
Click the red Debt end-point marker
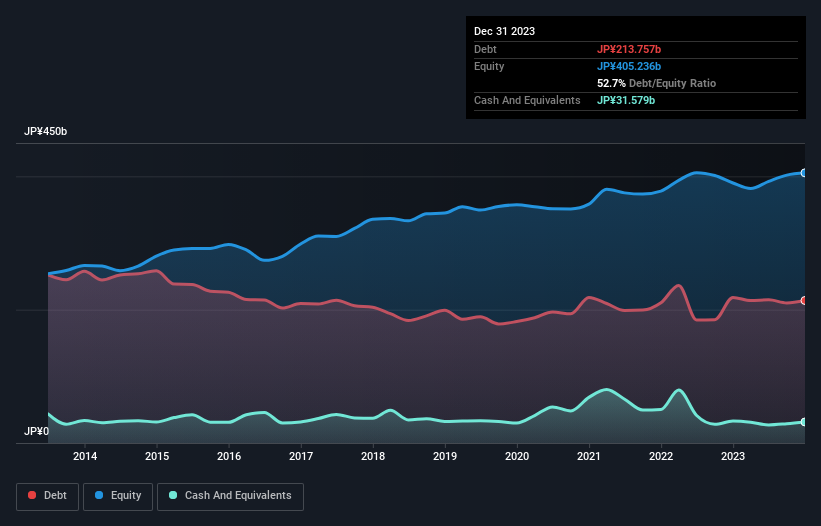click(x=804, y=300)
